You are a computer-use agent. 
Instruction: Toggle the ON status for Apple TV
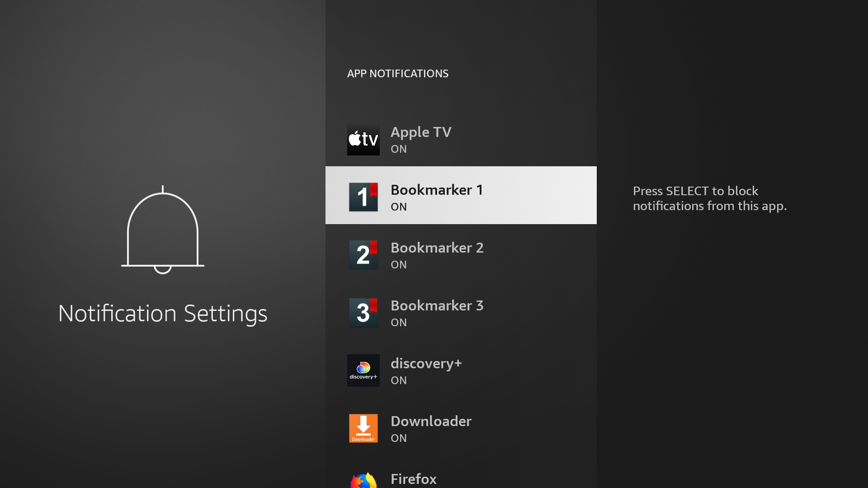[x=399, y=149]
